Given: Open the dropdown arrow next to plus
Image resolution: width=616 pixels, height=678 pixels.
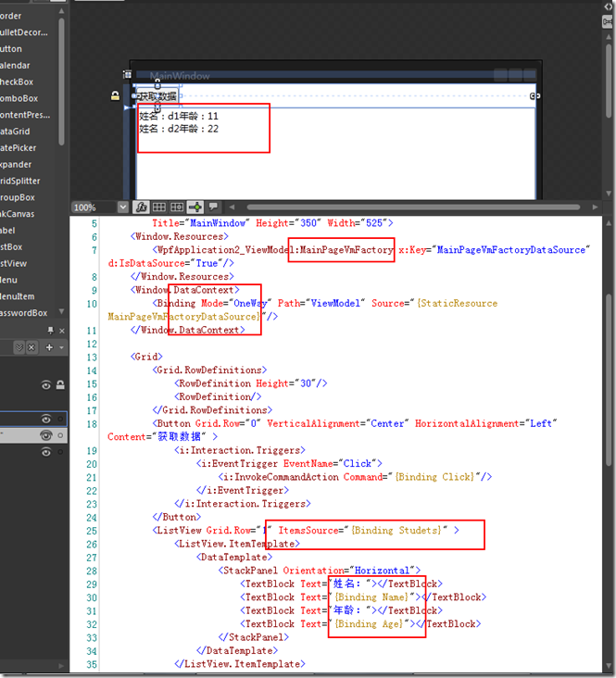Looking at the screenshot, I should [61, 347].
